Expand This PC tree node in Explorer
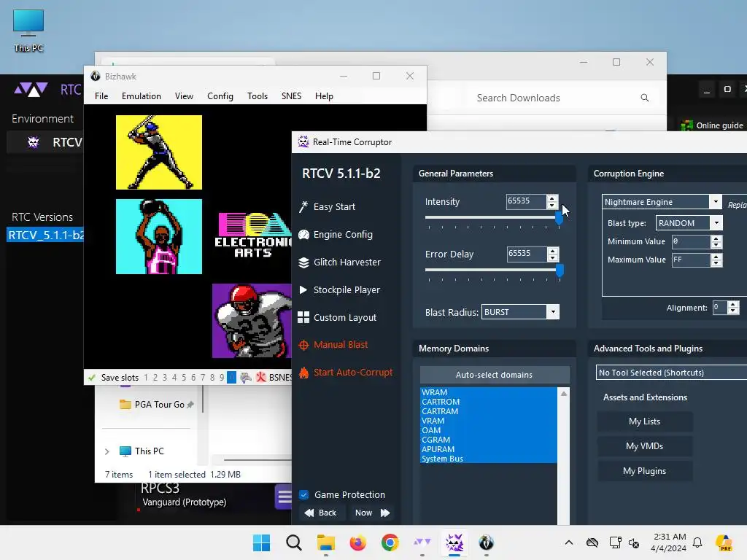Image resolution: width=747 pixels, height=560 pixels. 107,451
